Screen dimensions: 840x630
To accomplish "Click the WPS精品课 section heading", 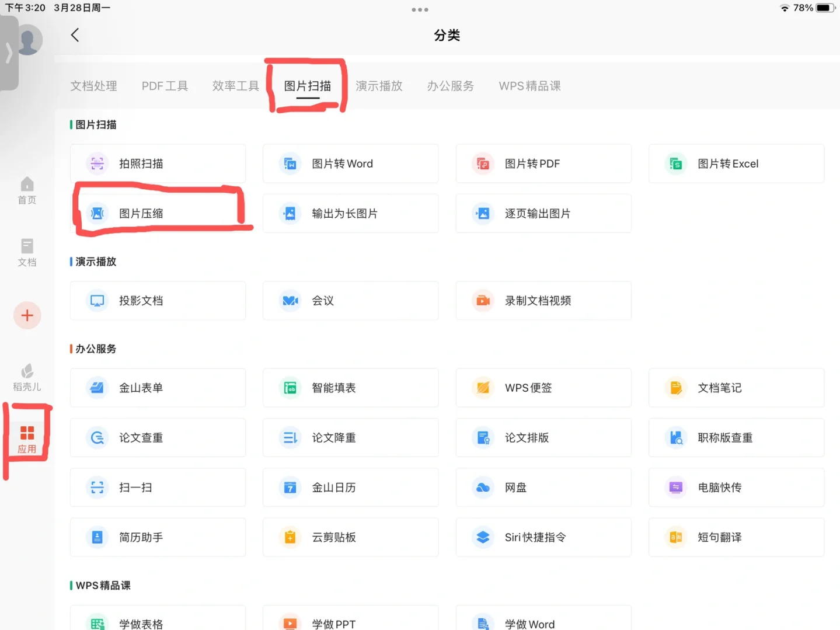I will [103, 585].
